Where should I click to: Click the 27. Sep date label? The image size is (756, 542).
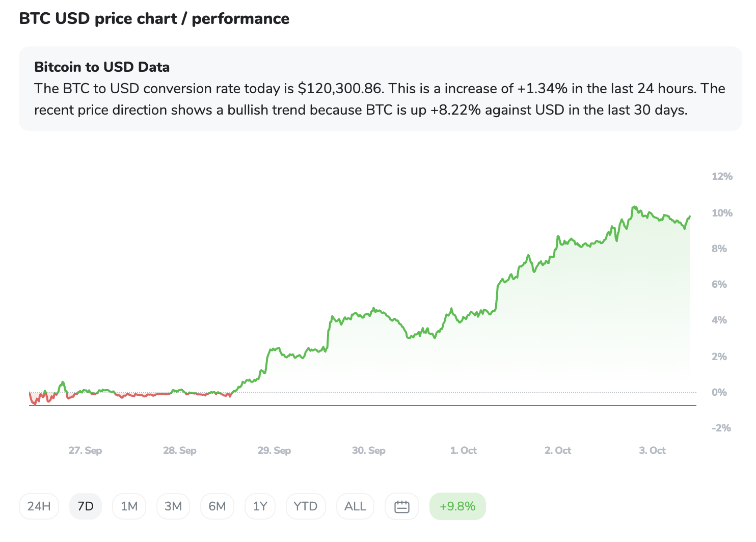[x=85, y=450]
